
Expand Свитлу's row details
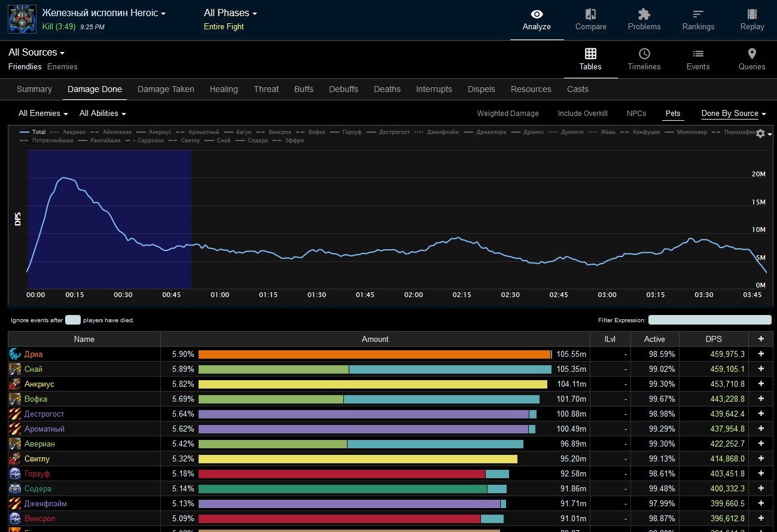[761, 458]
